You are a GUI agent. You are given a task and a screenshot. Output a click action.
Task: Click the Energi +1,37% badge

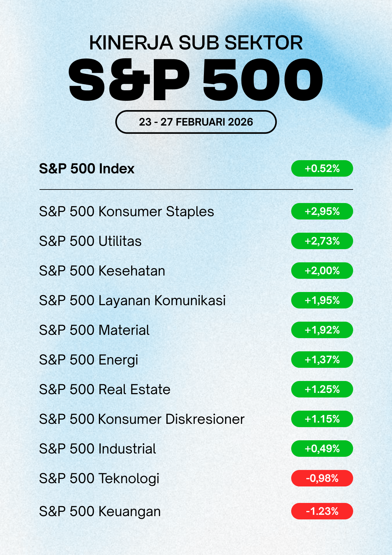click(x=322, y=360)
